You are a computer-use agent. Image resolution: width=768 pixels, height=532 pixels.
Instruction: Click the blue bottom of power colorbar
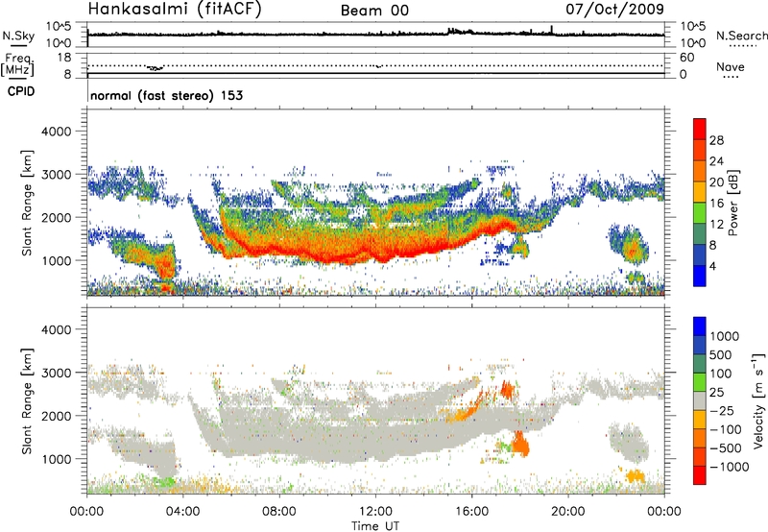(x=700, y=276)
